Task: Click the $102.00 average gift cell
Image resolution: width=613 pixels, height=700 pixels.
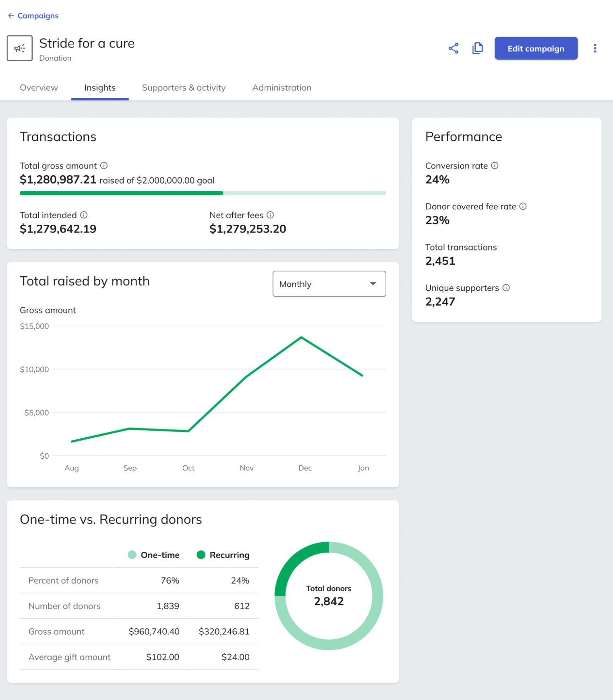Action: pos(163,657)
